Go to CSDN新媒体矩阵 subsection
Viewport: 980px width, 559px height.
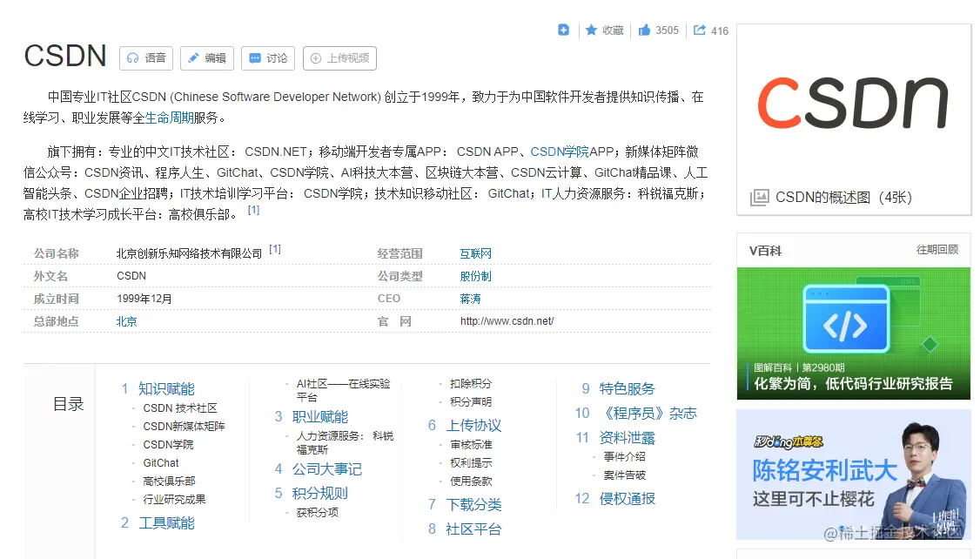point(184,427)
